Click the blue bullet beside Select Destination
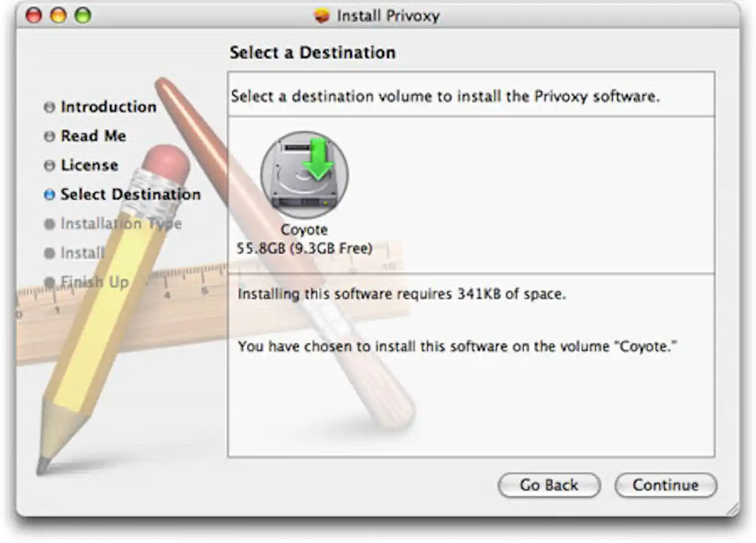The width and height of the screenshot is (756, 543). [x=49, y=194]
